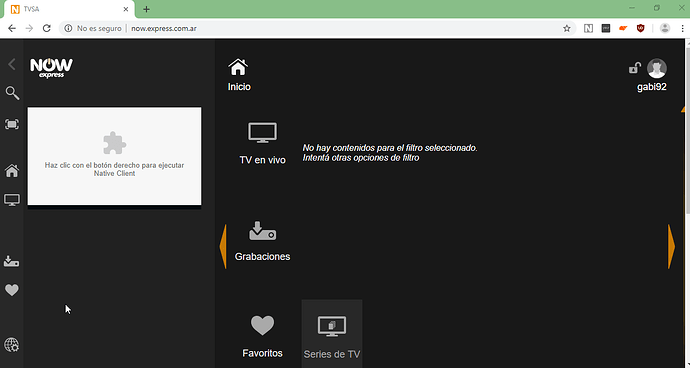Open the gabi92 user profile avatar
Image resolution: width=690 pixels, height=368 pixels.
pos(657,68)
